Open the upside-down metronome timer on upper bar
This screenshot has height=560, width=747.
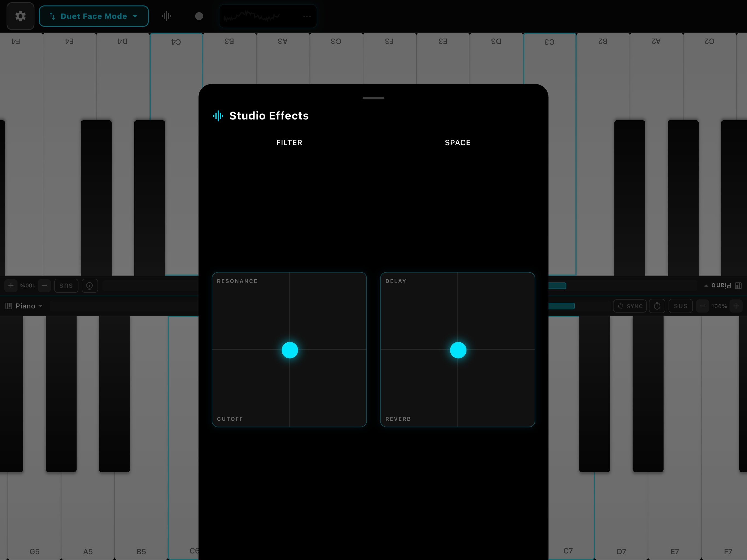click(89, 286)
